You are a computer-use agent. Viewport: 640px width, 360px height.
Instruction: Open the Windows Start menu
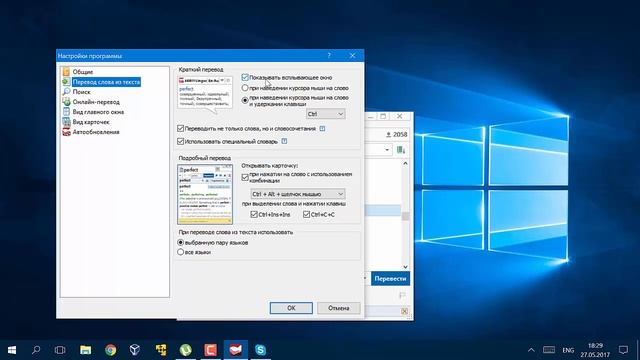click(x=11, y=350)
